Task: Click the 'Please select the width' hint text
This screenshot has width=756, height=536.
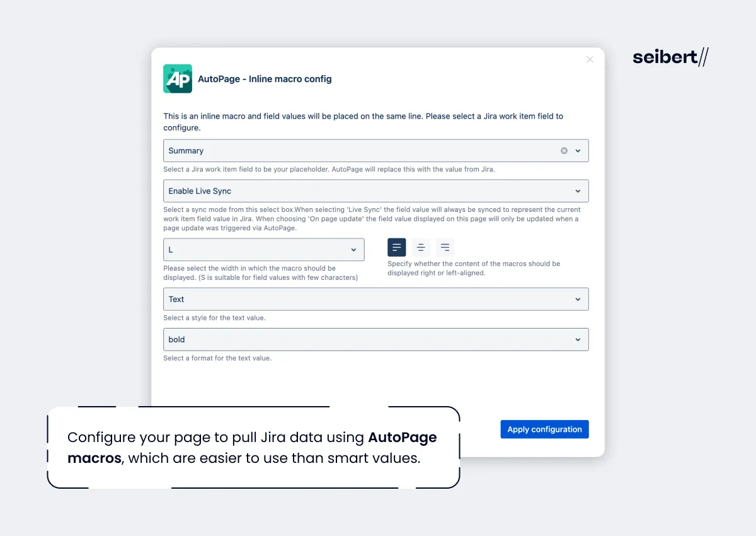Action: click(260, 272)
